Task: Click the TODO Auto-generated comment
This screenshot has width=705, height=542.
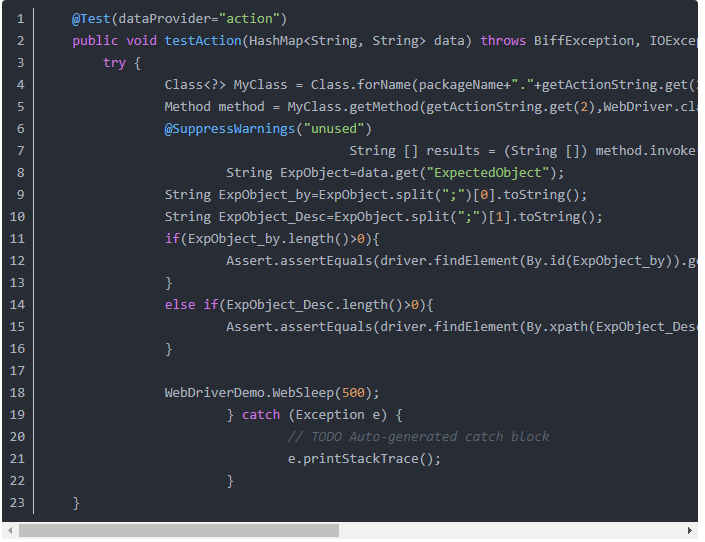Action: pyautogui.click(x=418, y=437)
